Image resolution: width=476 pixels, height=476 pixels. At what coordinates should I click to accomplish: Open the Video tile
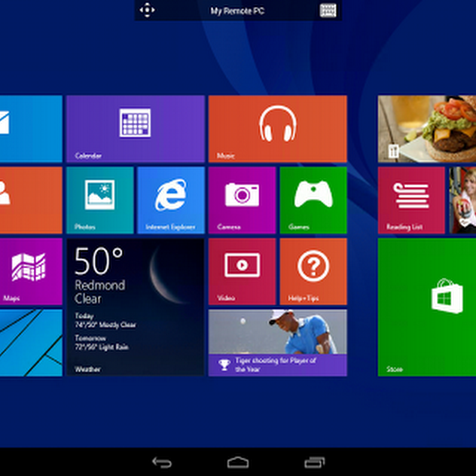pos(242,271)
